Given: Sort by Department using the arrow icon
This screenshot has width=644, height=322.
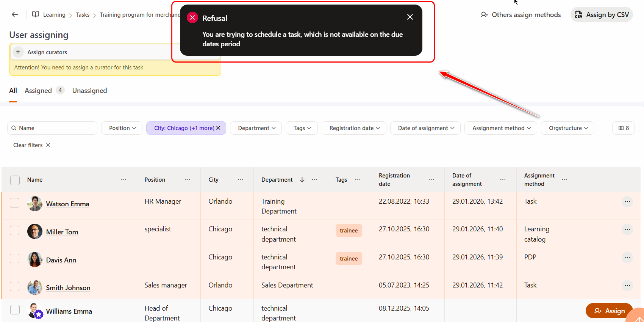Looking at the screenshot, I should (302, 180).
